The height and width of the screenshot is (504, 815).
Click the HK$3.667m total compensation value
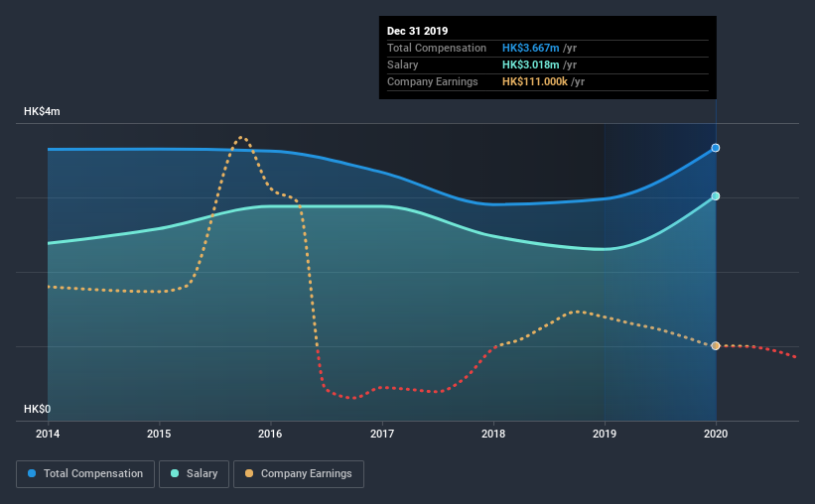531,48
